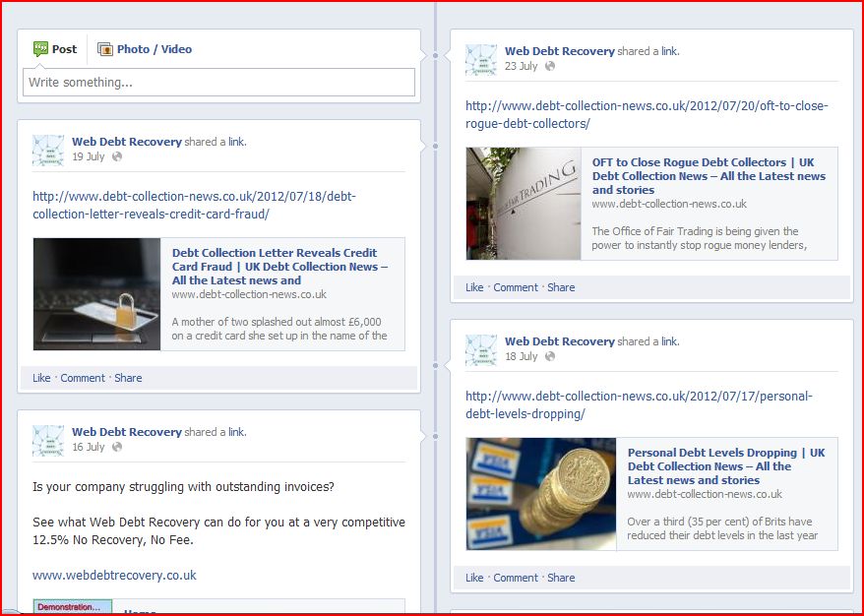Open the padlock credit card thumbnail
This screenshot has width=864, height=616.
tap(97, 294)
